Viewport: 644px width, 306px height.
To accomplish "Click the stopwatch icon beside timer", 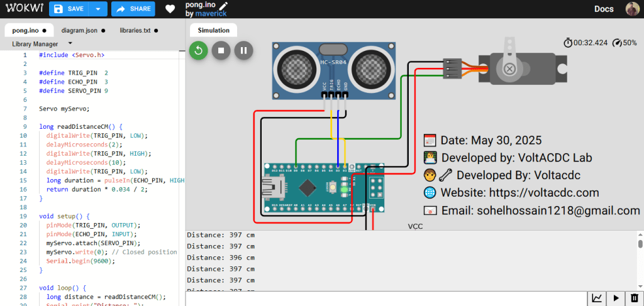I will [x=568, y=43].
